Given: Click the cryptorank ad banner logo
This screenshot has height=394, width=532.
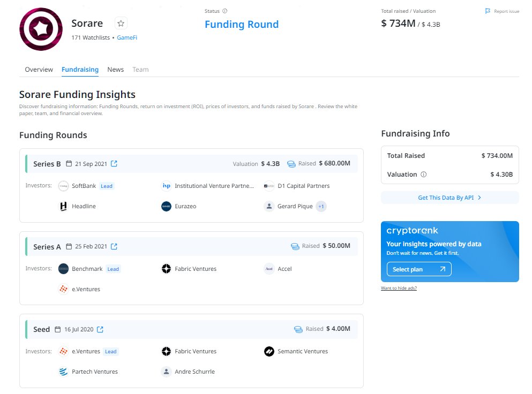Looking at the screenshot, I should point(412,231).
